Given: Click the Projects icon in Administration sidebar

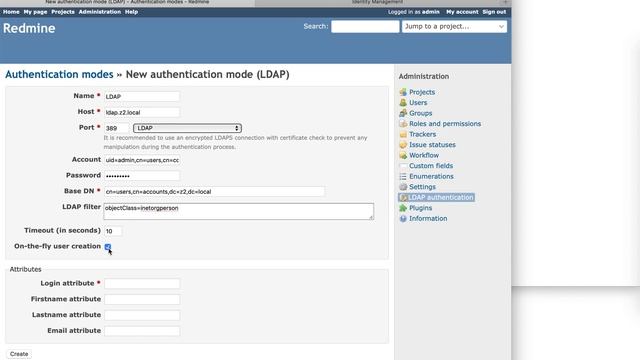Looking at the screenshot, I should [x=403, y=92].
